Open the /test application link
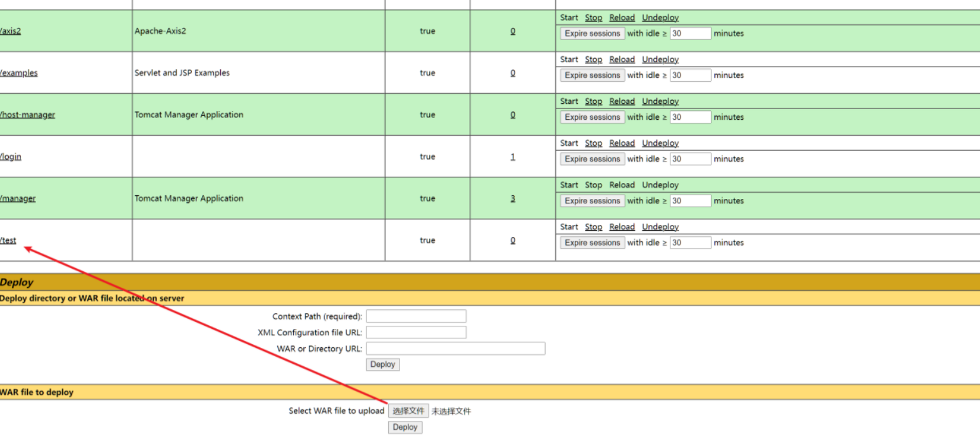The width and height of the screenshot is (980, 436). click(8, 240)
